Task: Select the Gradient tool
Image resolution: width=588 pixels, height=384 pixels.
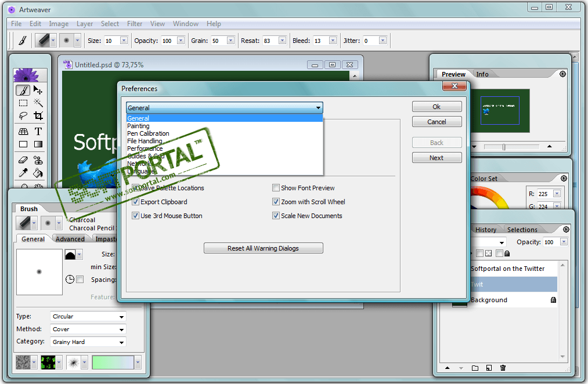Action: 38,144
